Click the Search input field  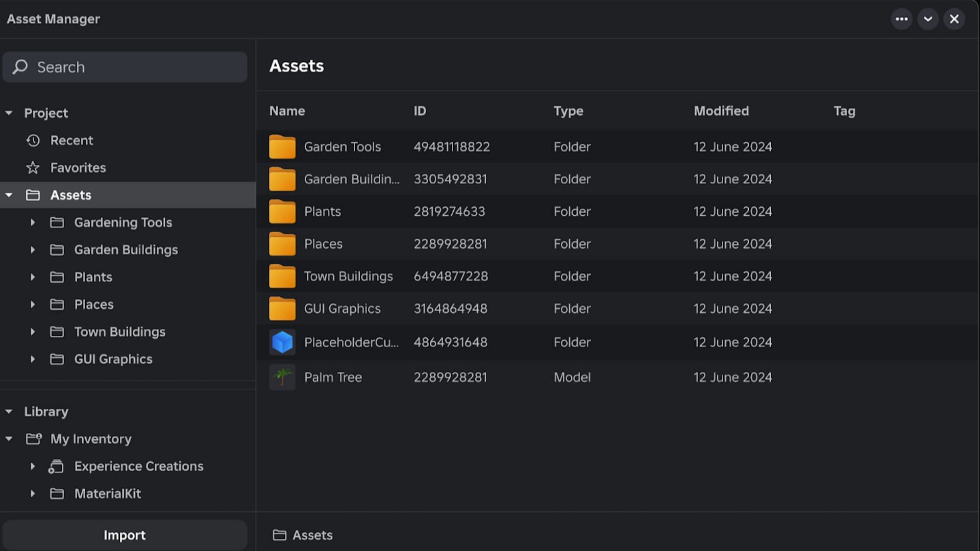(x=125, y=67)
